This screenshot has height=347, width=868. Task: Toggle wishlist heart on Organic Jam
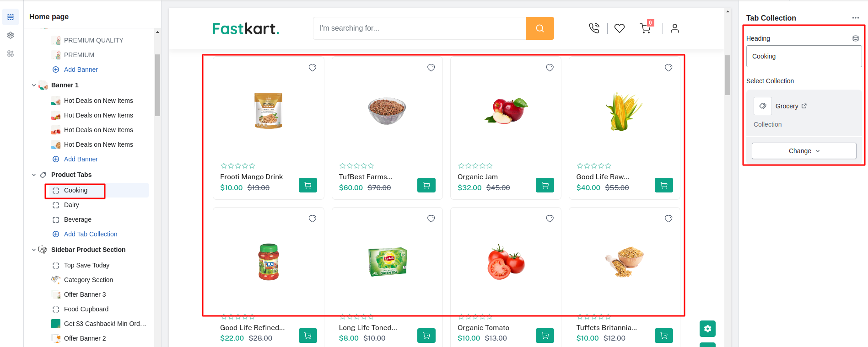coord(550,68)
